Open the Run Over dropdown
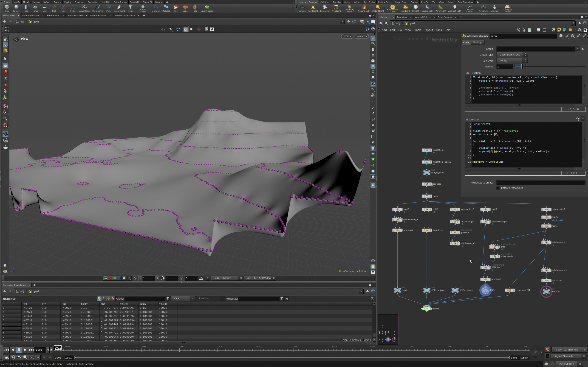 tap(512, 61)
